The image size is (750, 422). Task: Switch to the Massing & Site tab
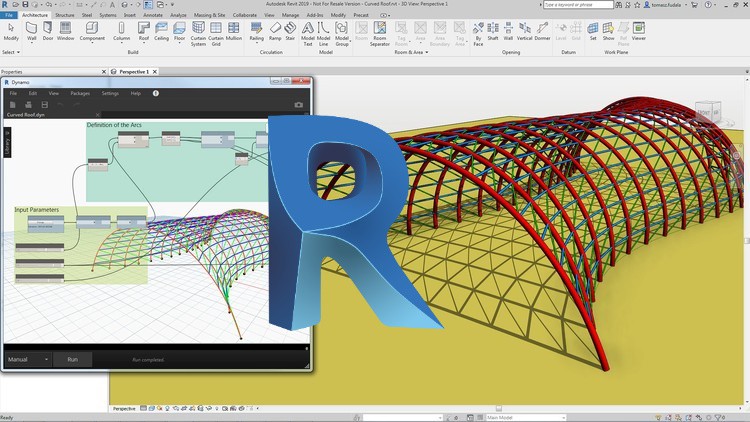pos(210,15)
